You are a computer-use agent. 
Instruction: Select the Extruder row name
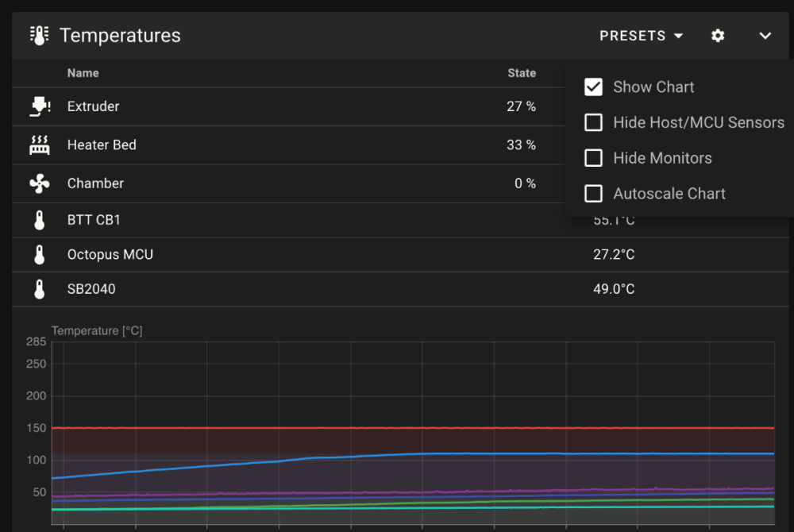coord(93,106)
